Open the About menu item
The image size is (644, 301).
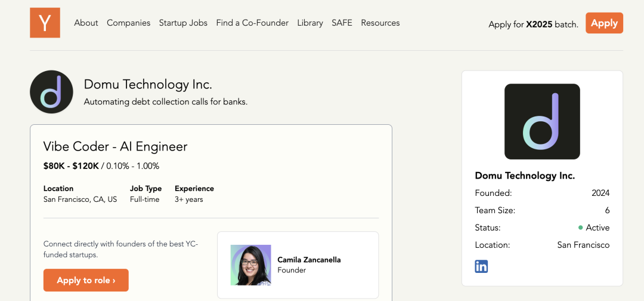(x=86, y=23)
